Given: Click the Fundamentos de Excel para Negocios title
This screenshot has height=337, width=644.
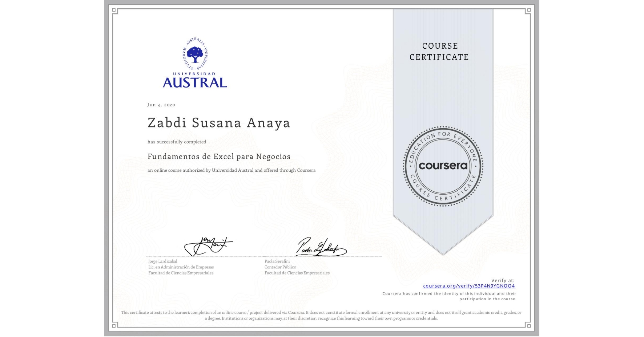Looking at the screenshot, I should [219, 157].
